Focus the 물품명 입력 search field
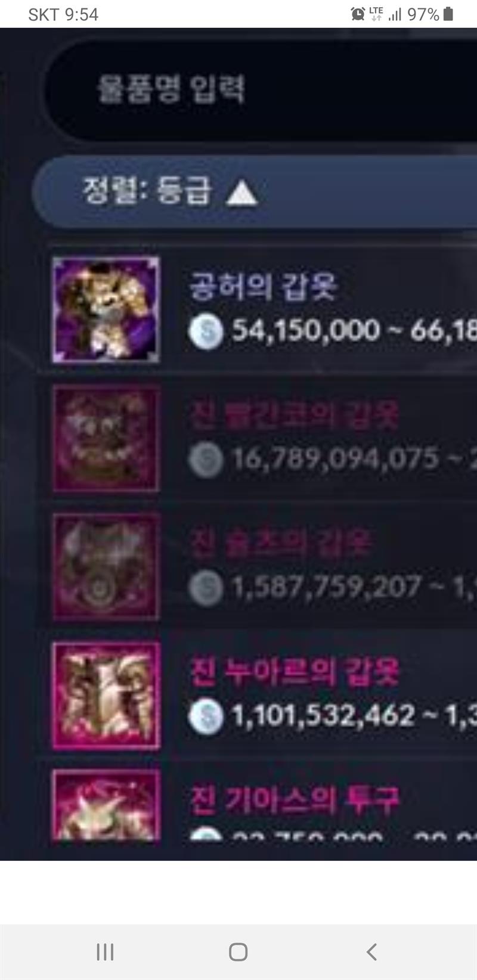477x980 pixels. 261,89
